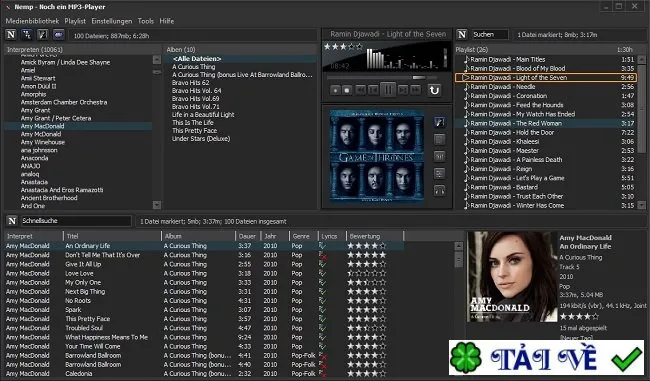
Task: Click the Amy MacDonald album cover thumbnail
Action: (x=512, y=277)
